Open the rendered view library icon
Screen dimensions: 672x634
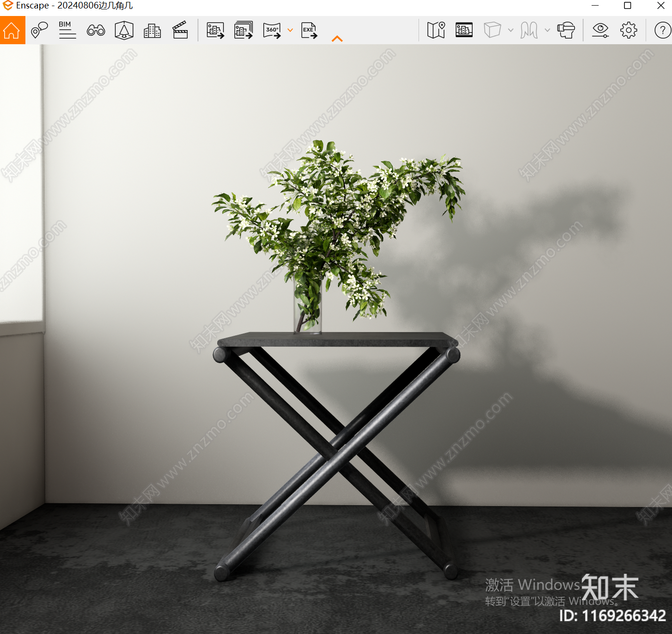coord(464,30)
